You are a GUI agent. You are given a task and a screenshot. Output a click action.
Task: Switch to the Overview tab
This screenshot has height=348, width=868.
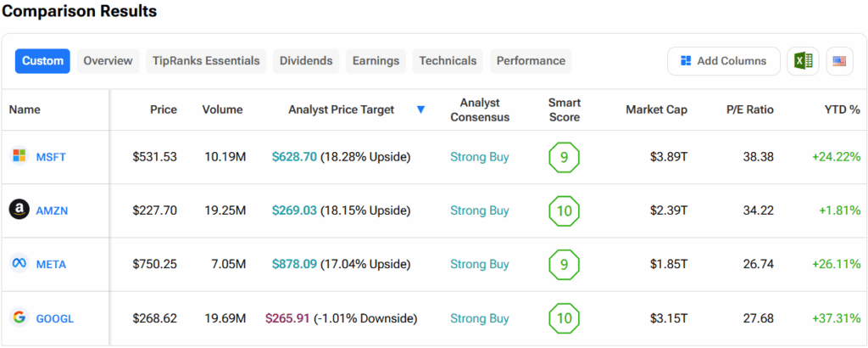click(108, 61)
